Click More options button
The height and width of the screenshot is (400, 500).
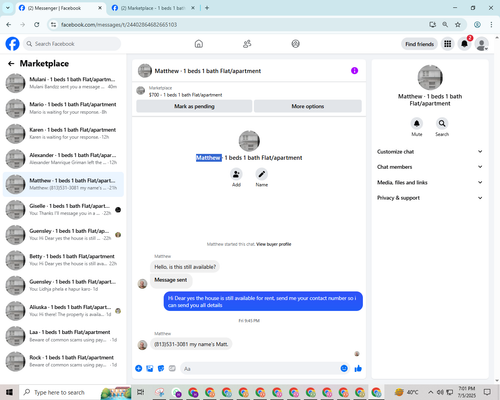[308, 106]
